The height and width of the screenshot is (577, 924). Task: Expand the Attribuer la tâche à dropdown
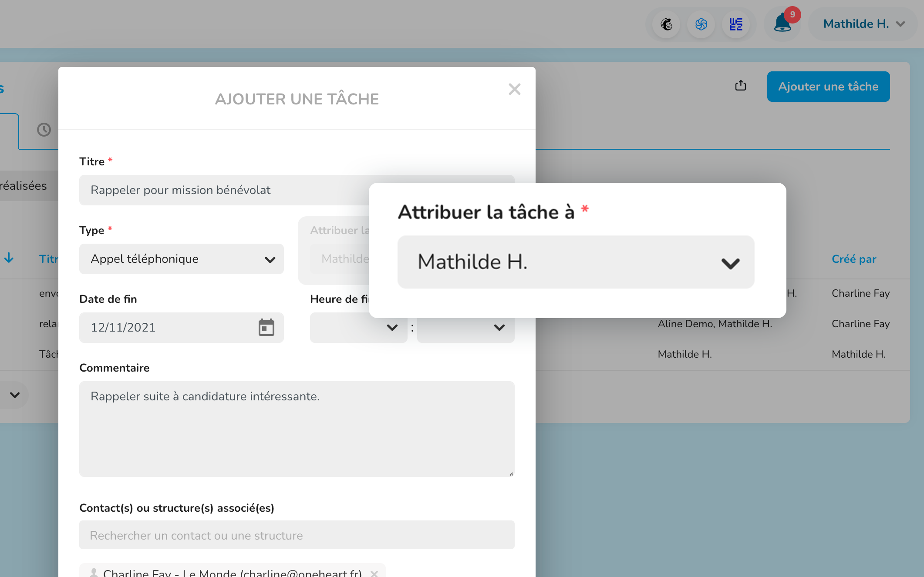576,262
